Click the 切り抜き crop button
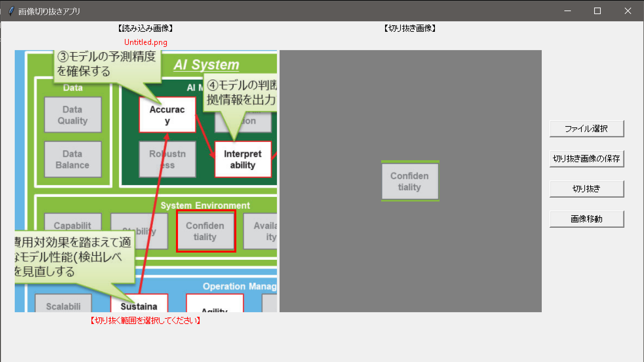Image resolution: width=644 pixels, height=362 pixels. tap(587, 189)
